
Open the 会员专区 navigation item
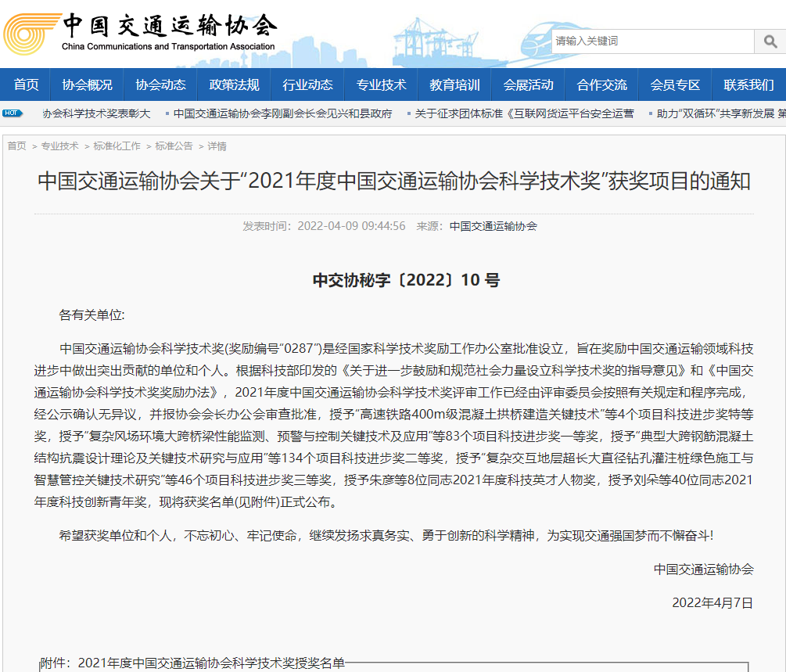click(675, 84)
